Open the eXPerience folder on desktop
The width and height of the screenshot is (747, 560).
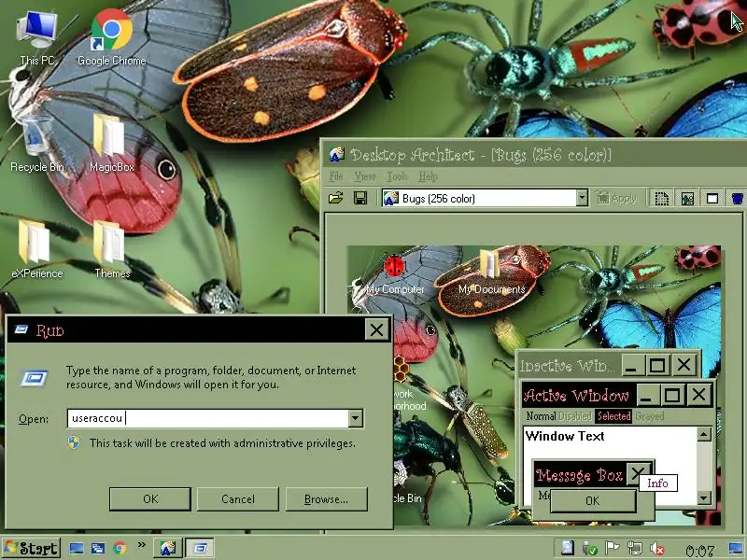tap(36, 250)
